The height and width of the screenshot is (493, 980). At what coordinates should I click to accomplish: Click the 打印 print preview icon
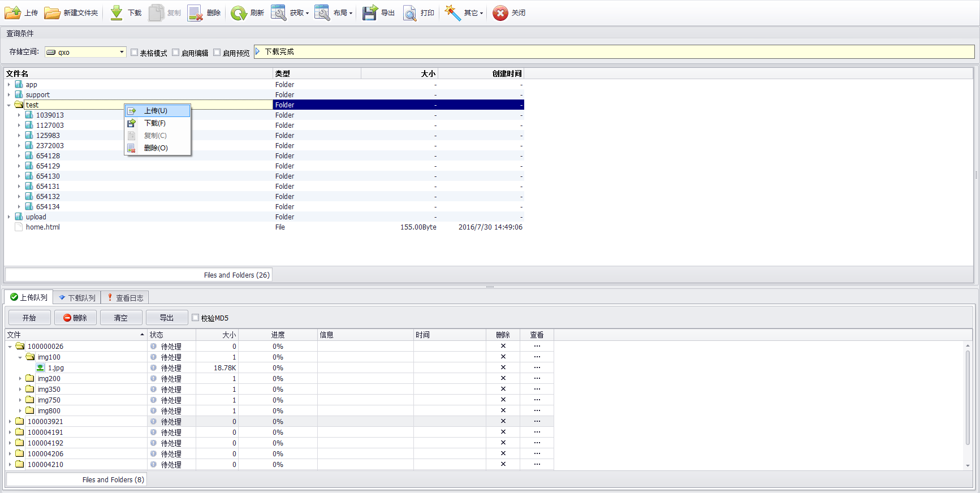(x=409, y=12)
